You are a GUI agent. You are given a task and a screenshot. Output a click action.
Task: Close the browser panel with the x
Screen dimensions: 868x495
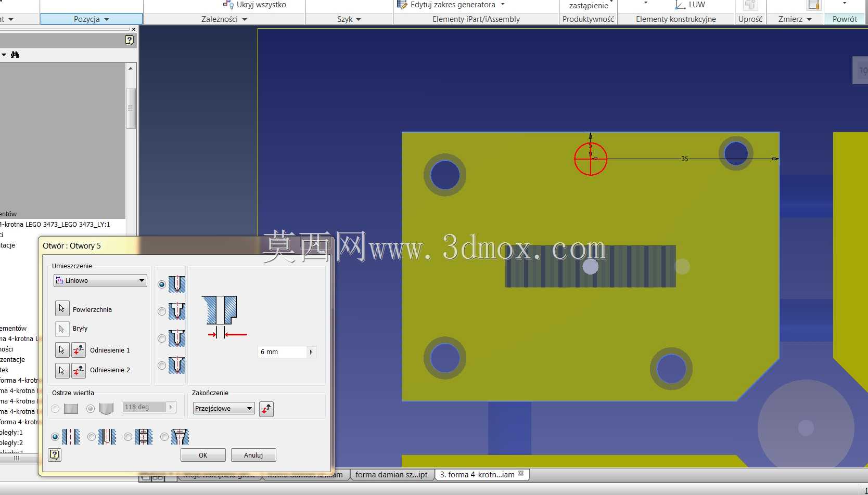[134, 29]
